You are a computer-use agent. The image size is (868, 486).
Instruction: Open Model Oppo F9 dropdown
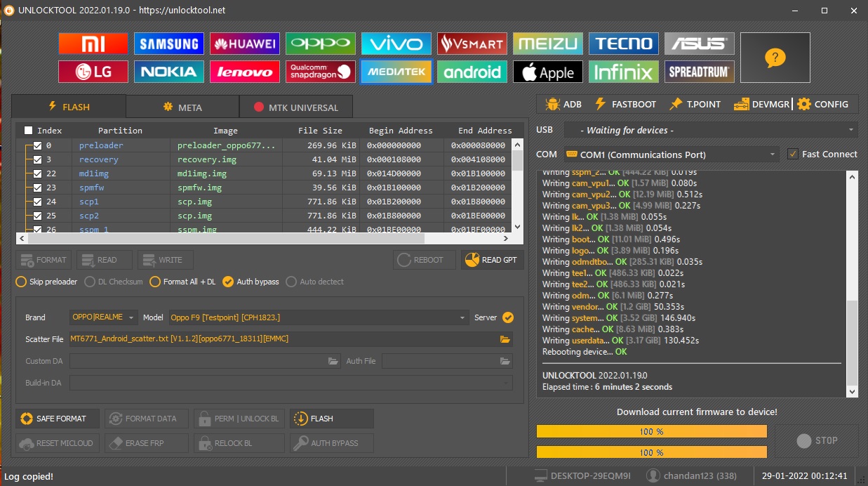pyautogui.click(x=319, y=317)
